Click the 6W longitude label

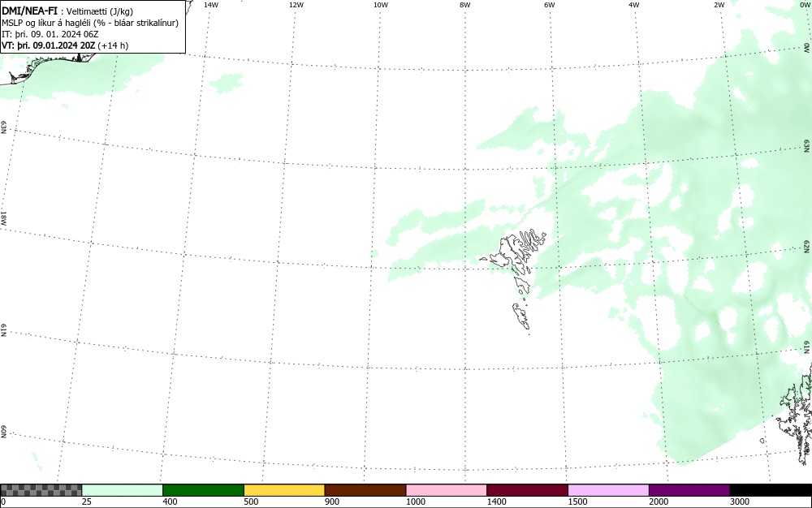coord(550,5)
